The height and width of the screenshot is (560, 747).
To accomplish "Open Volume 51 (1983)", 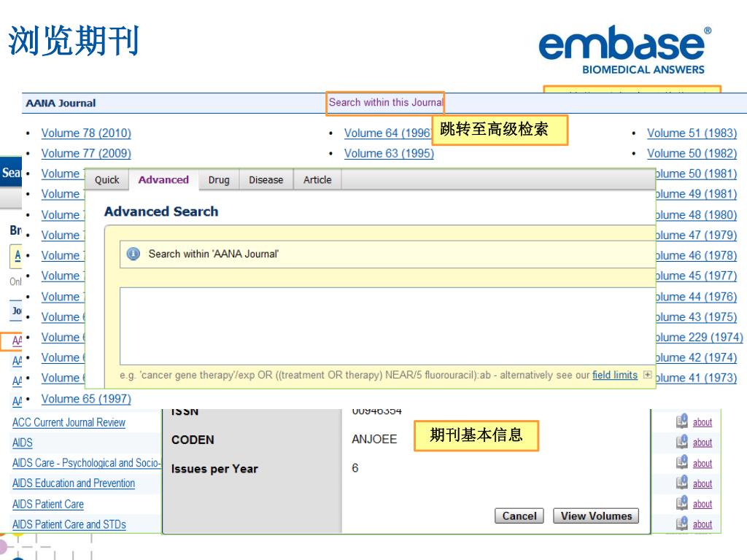I will click(692, 133).
